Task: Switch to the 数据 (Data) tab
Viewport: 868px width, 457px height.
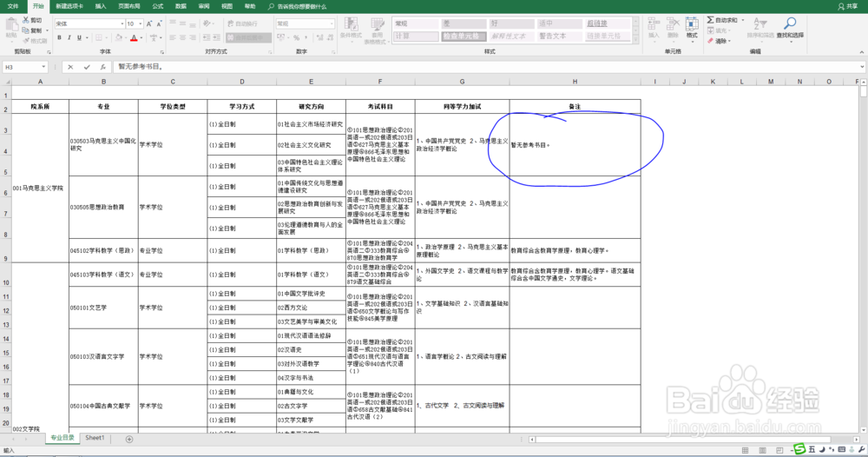Action: [x=181, y=6]
